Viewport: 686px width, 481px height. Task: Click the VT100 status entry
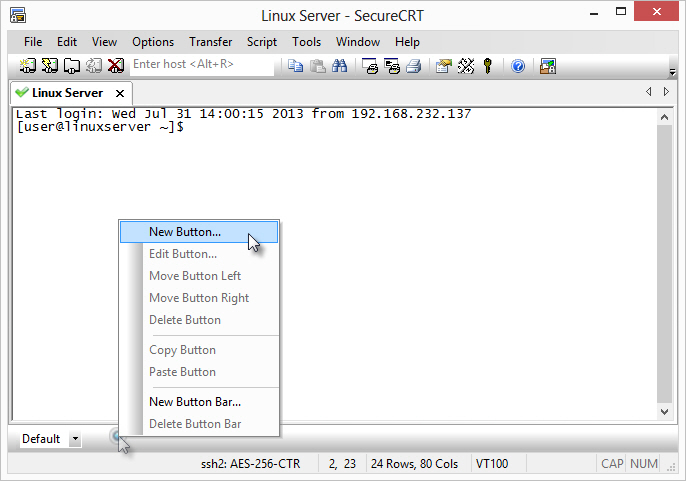tap(492, 464)
